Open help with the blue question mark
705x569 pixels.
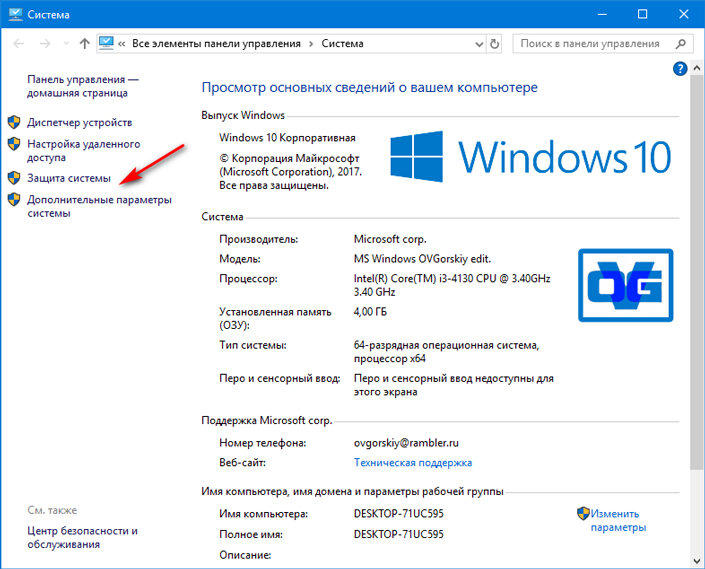point(680,69)
